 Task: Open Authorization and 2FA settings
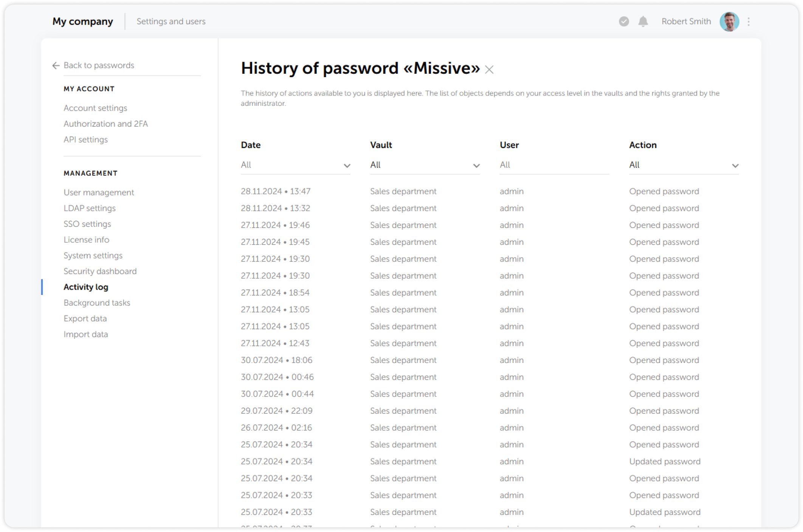coord(105,124)
